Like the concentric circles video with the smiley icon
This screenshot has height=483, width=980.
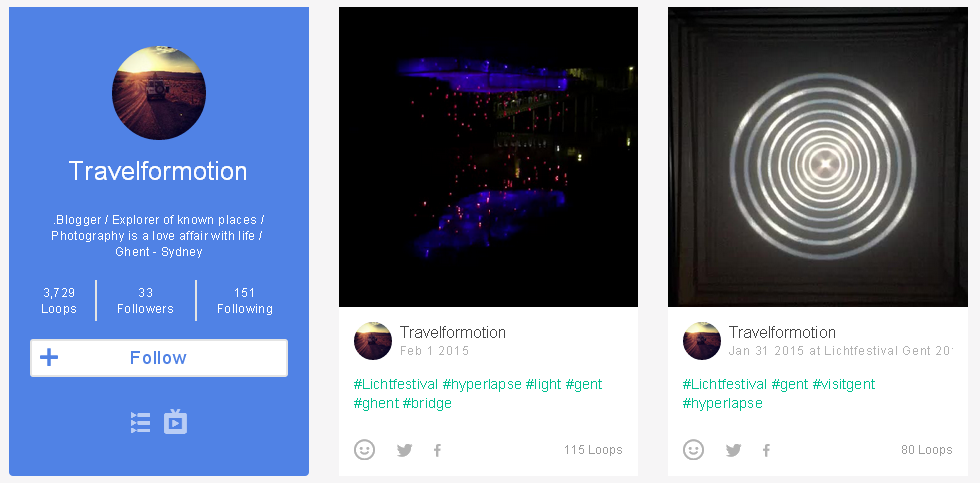click(693, 449)
